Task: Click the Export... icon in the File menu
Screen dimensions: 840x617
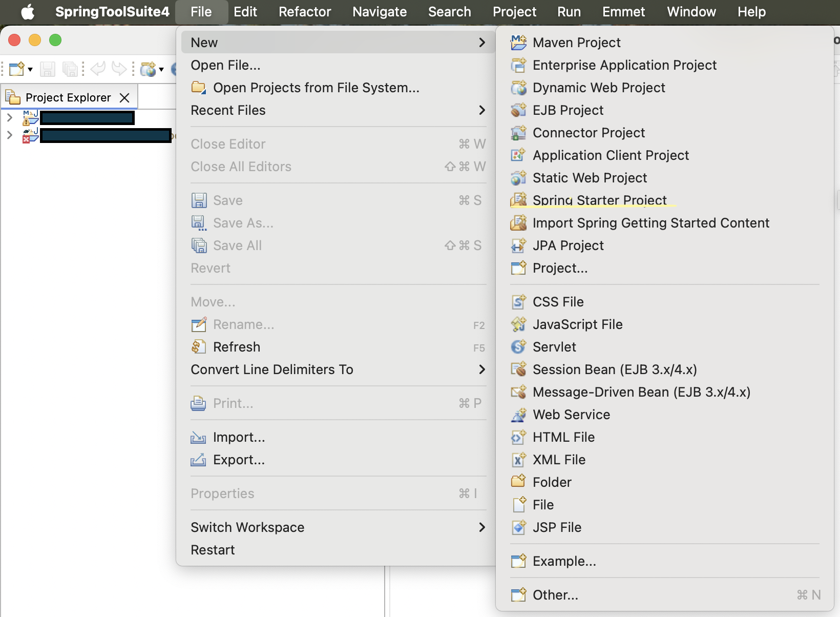Action: coord(199,460)
